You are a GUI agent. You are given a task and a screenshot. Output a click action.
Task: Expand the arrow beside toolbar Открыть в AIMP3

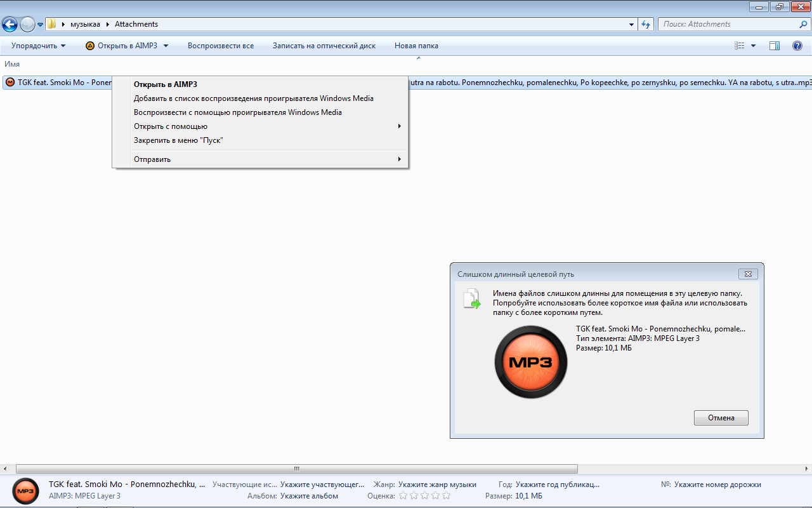click(166, 46)
